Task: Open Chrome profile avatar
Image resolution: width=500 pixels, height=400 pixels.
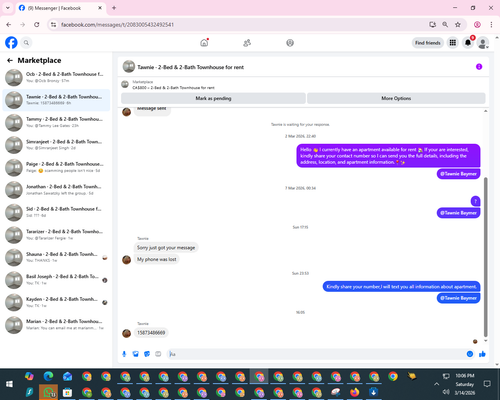Action: [x=477, y=25]
